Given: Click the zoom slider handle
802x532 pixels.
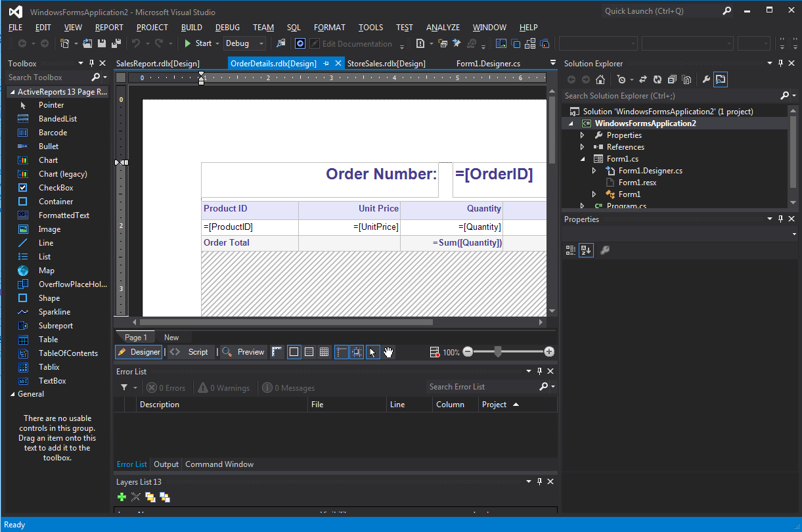Looking at the screenshot, I should tap(498, 353).
